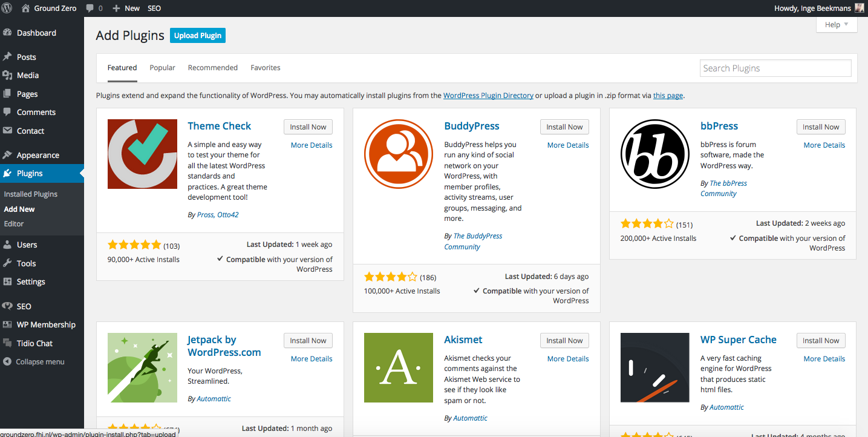Expand the Help dropdown tab

tap(837, 25)
